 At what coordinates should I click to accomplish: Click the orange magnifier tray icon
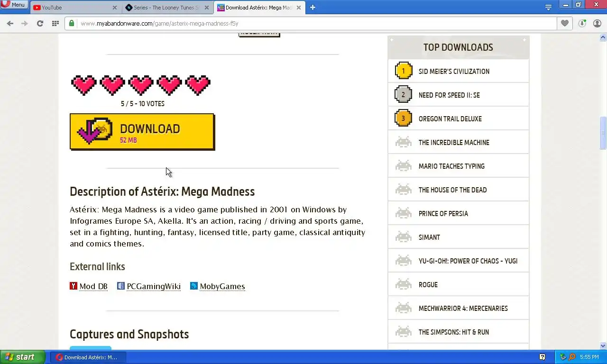pyautogui.click(x=572, y=357)
